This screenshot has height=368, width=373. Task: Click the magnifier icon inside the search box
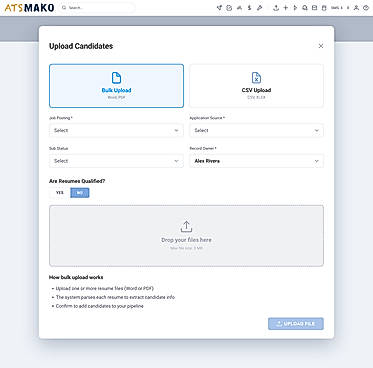tap(64, 8)
